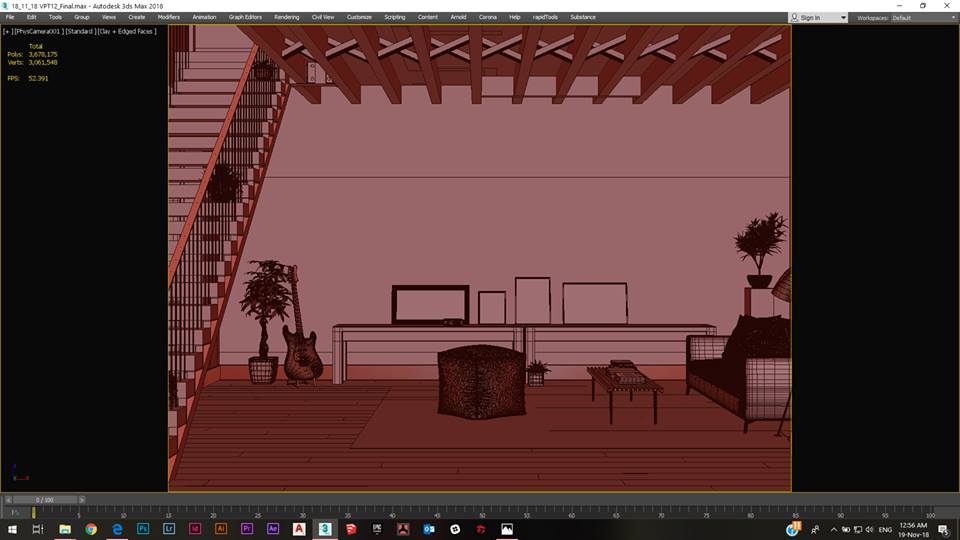Launch Lightroom from the taskbar

pyautogui.click(x=169, y=529)
